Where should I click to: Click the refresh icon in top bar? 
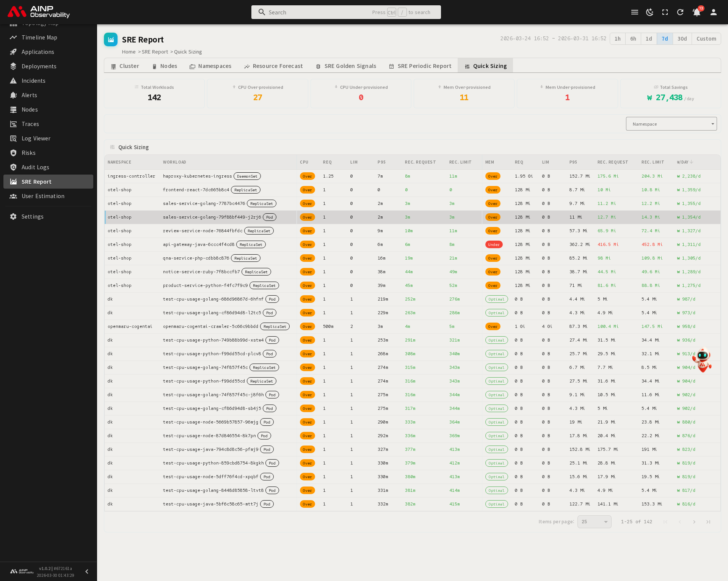680,12
